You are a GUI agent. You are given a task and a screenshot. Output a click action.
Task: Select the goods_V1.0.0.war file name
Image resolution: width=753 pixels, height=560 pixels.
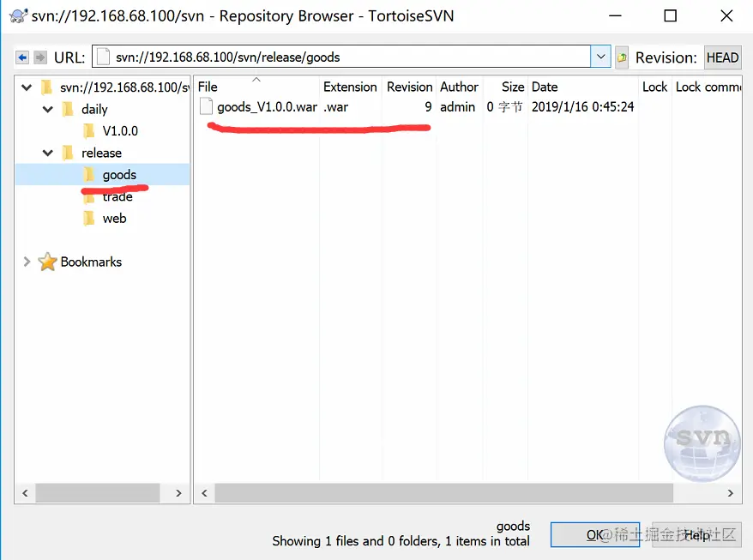coord(267,106)
